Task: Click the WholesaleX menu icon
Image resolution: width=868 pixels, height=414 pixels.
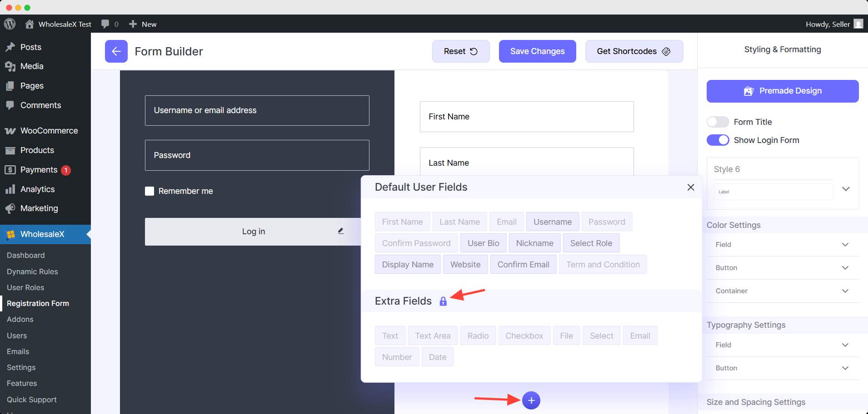Action: tap(10, 235)
